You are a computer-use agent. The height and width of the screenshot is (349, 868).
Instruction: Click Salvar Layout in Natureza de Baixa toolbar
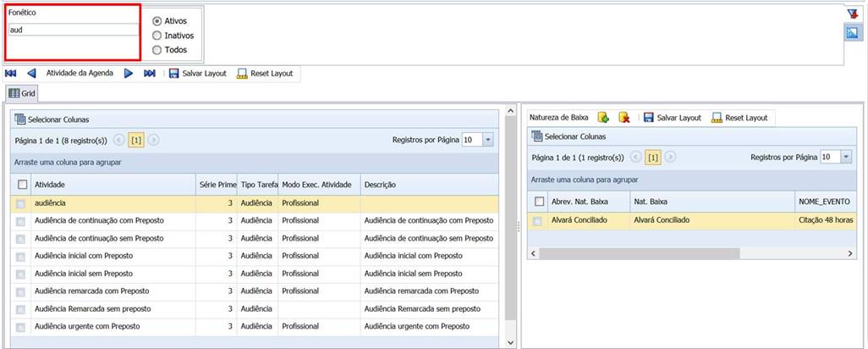click(x=672, y=118)
